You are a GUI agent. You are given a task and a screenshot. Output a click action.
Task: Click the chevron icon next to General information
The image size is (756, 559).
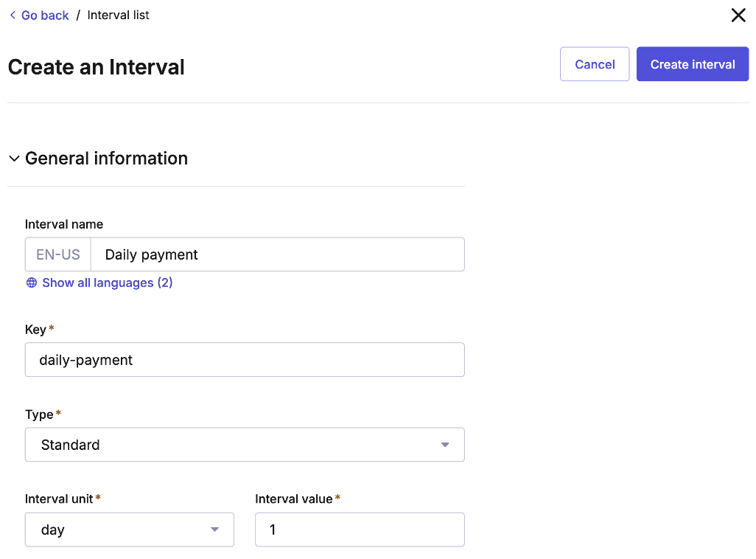point(14,159)
